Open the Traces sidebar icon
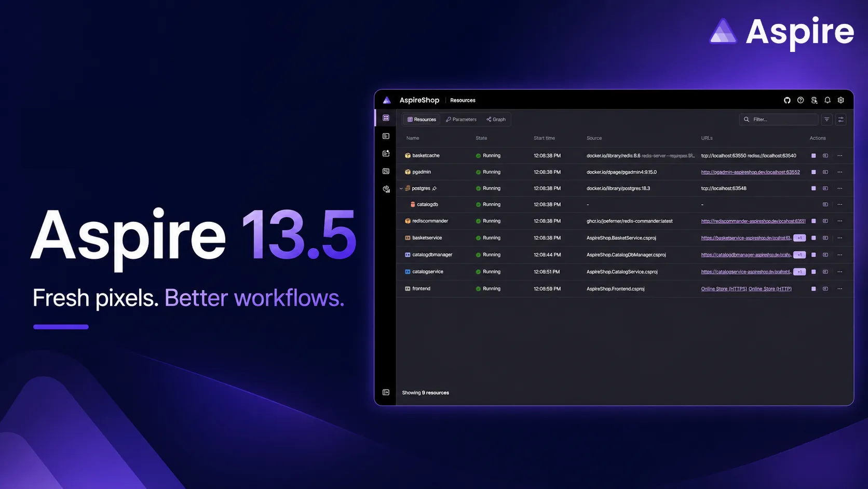 pos(386,171)
